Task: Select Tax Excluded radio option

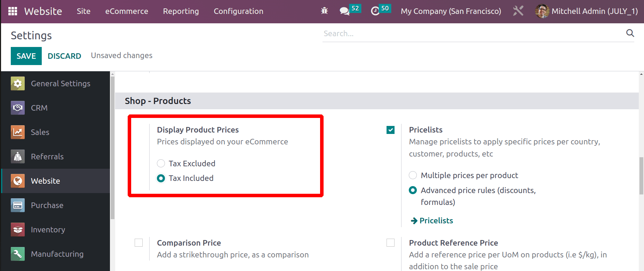Action: (161, 164)
